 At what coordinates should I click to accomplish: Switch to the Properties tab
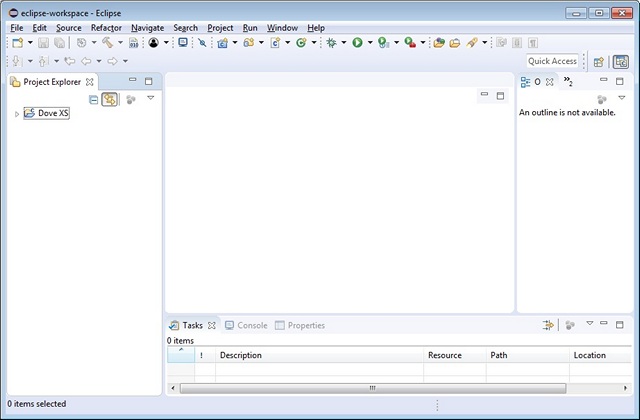(300, 325)
